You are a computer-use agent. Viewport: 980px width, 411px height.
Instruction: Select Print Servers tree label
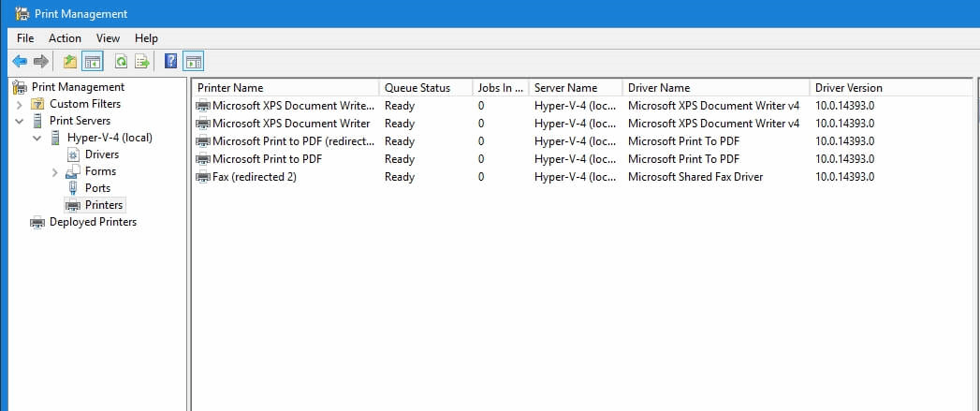(x=80, y=121)
